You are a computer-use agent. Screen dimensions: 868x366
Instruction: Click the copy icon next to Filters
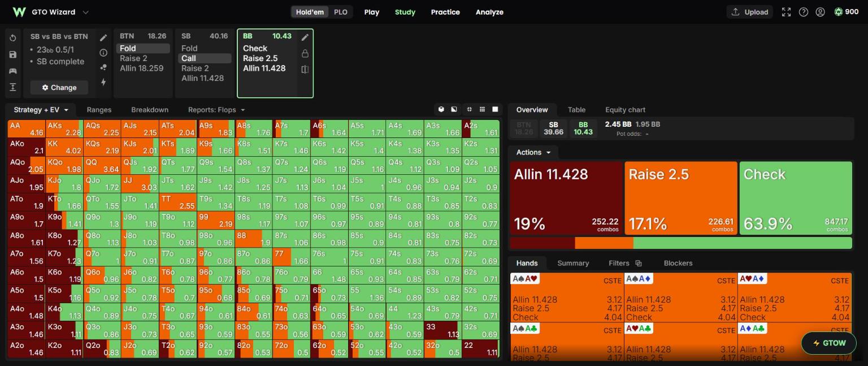click(638, 263)
